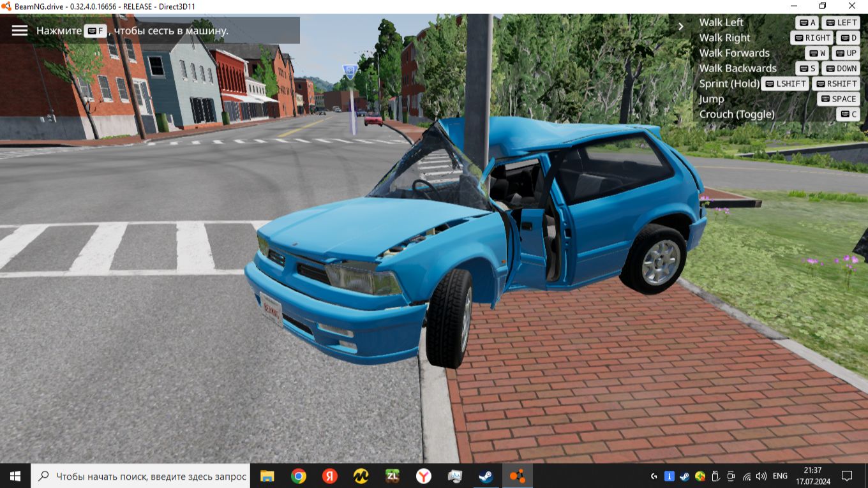Select the "Jump" label

pyautogui.click(x=711, y=99)
